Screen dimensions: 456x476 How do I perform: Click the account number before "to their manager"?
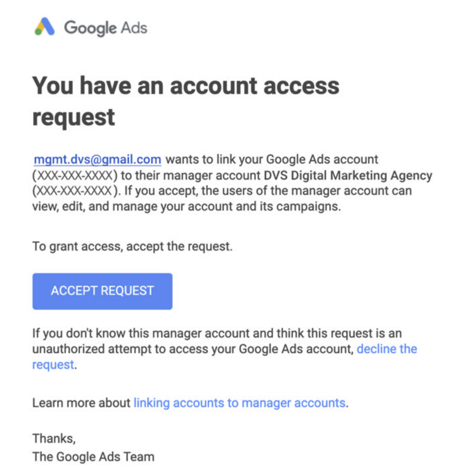click(75, 175)
